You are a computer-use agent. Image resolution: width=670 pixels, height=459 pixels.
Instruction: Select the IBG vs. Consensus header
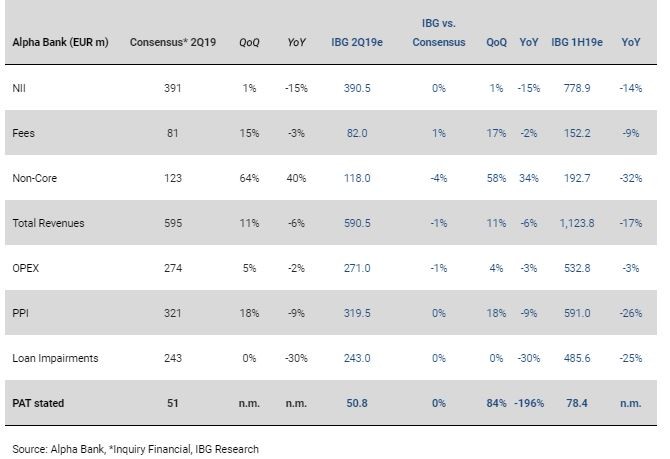pos(438,33)
